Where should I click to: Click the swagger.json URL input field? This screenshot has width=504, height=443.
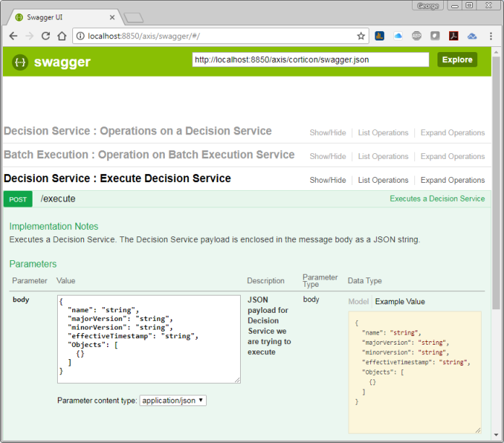[x=310, y=60]
